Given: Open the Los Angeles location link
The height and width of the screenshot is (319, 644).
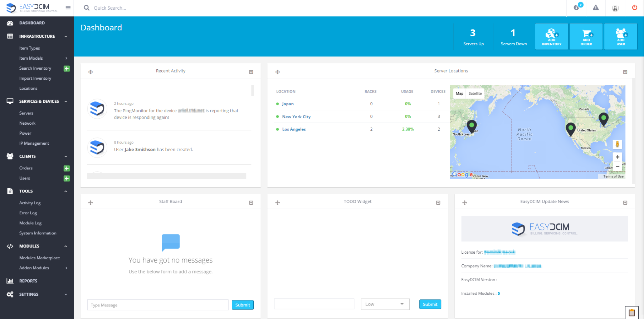Looking at the screenshot, I should (x=294, y=129).
